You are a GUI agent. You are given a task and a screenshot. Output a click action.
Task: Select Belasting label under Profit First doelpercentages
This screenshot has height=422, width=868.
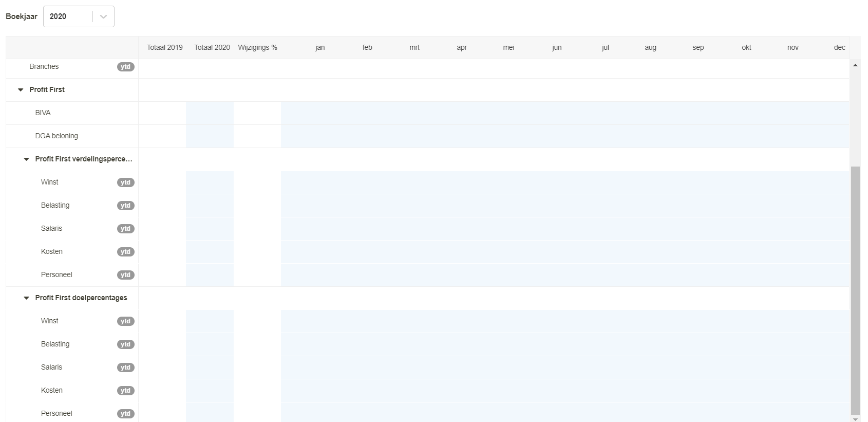[x=55, y=344]
